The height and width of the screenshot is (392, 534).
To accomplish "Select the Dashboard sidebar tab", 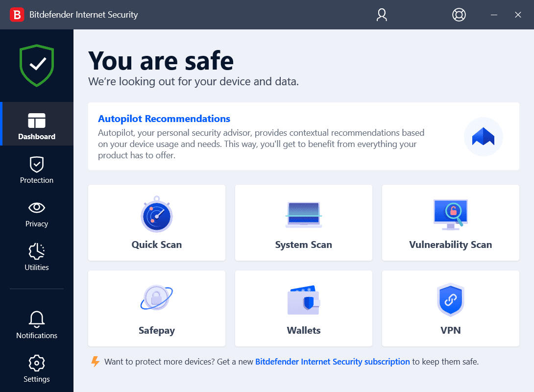I will (x=37, y=123).
